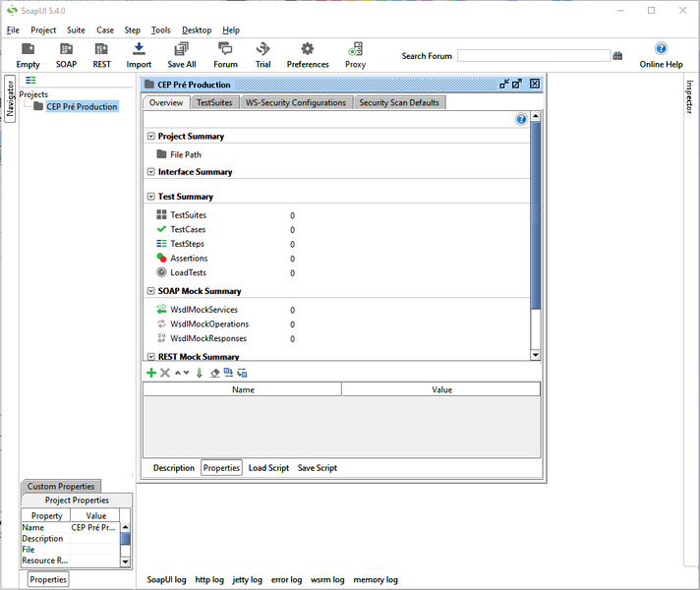Open Inspector side tab
The image size is (700, 590).
689,97
